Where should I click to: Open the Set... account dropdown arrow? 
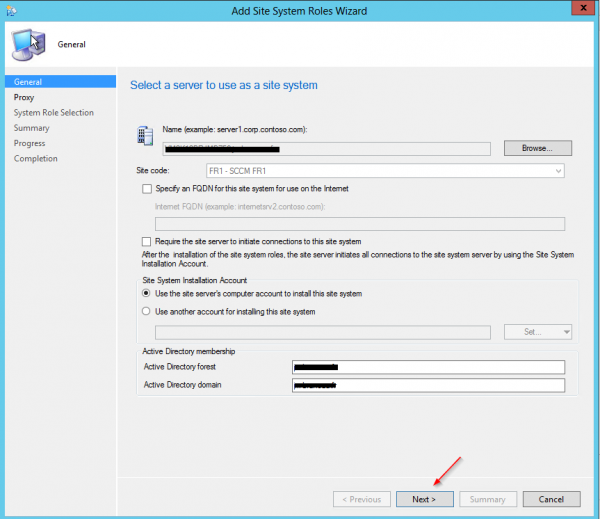coord(566,332)
